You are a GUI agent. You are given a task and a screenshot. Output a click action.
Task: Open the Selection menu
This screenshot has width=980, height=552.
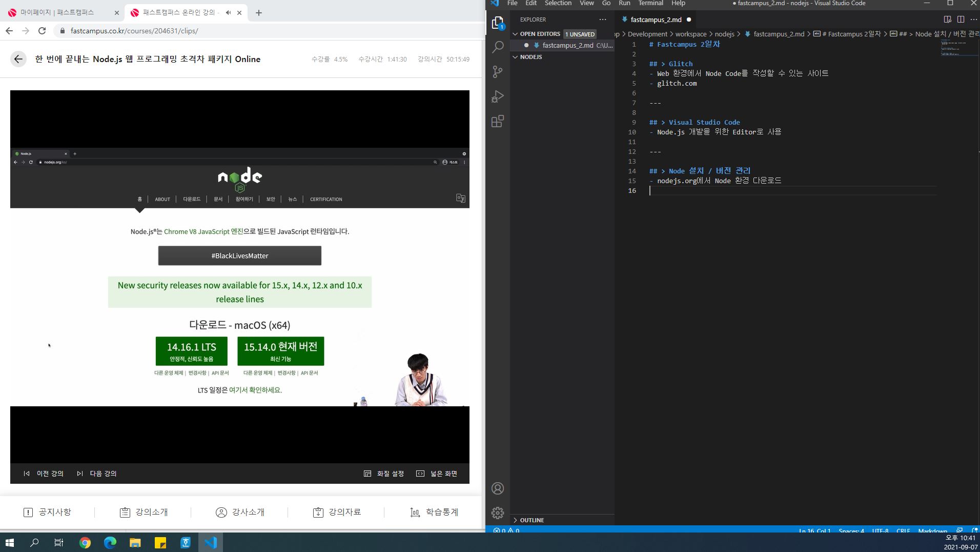click(x=558, y=3)
